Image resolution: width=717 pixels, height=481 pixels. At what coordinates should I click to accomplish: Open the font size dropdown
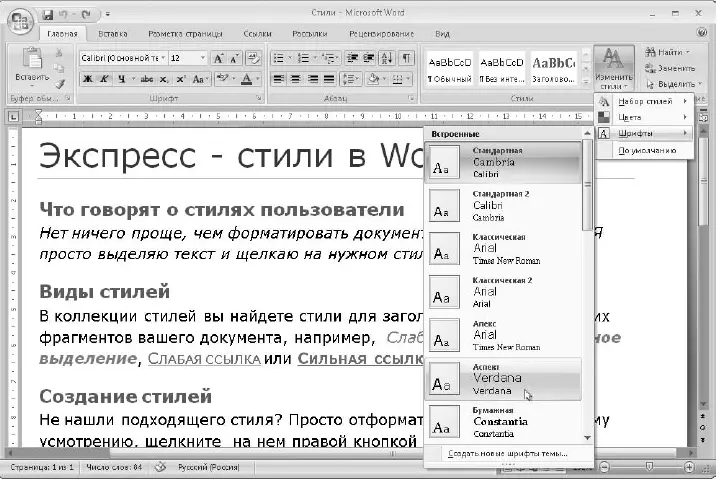[x=202, y=58]
